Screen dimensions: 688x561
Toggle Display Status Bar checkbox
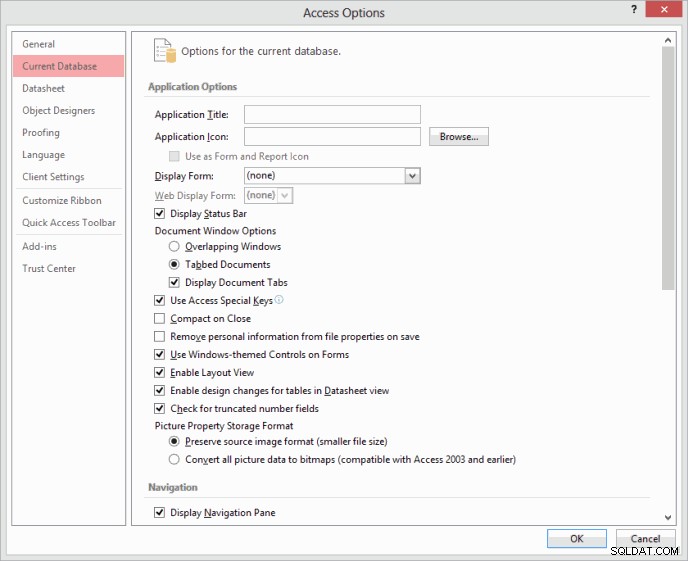coord(160,214)
